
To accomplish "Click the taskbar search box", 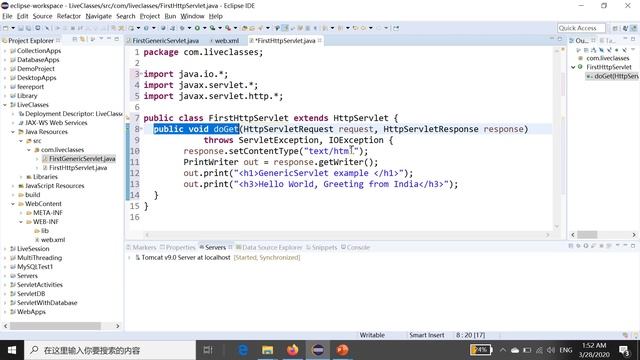I will pyautogui.click(x=110, y=350).
